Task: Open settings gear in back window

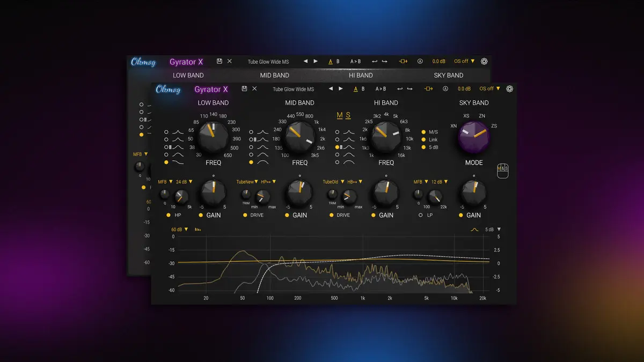Action: pyautogui.click(x=484, y=61)
